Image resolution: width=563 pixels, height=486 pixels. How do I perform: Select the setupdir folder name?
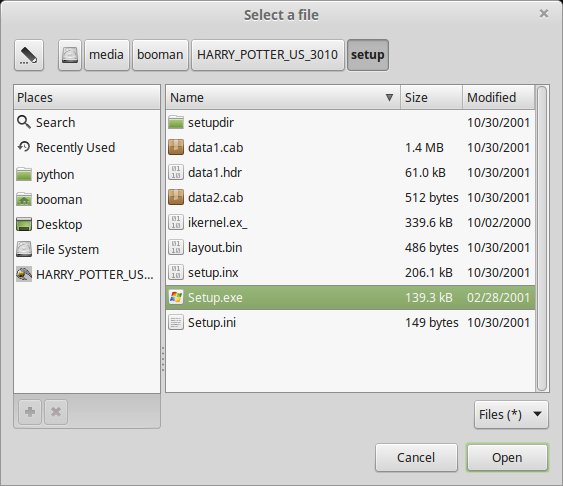(x=211, y=123)
